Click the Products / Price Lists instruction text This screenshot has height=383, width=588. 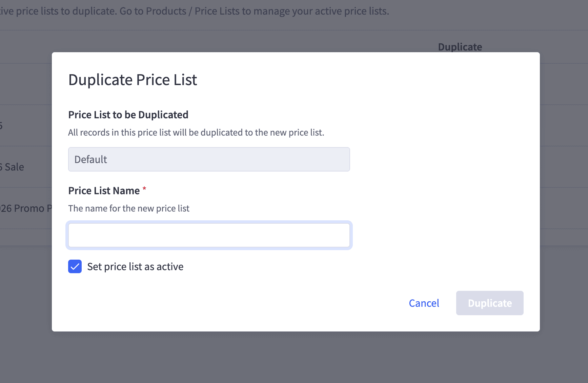click(195, 11)
